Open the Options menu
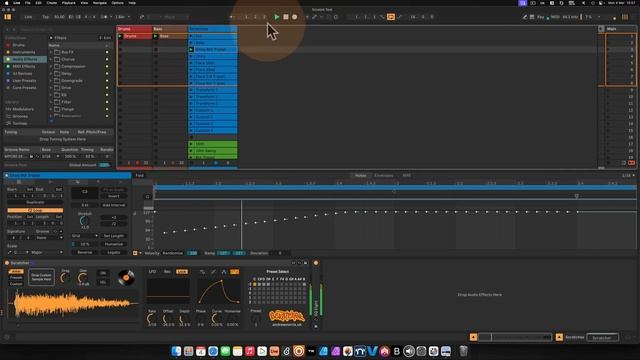The width and height of the screenshot is (640, 360). tap(118, 3)
